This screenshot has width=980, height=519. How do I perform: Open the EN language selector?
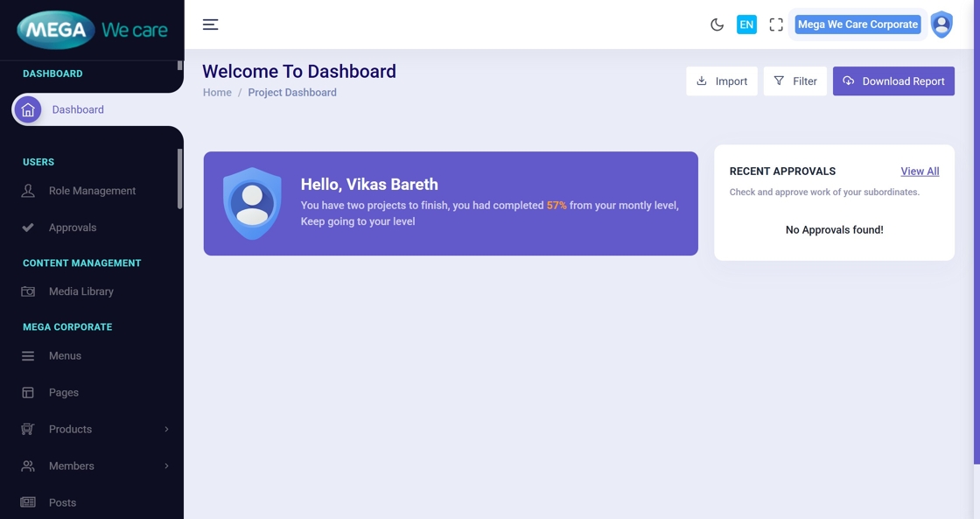[x=746, y=25]
